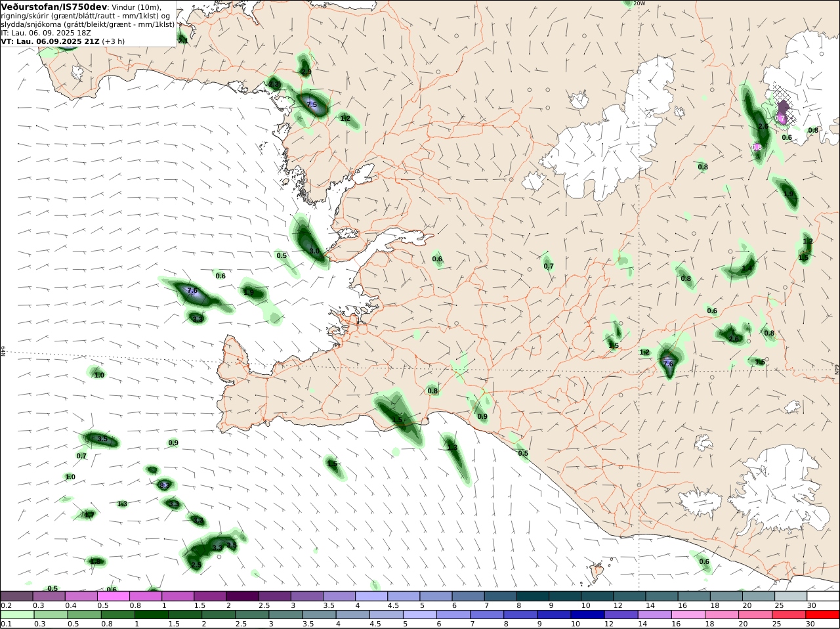Click the '0.2' label under upper legend row
This screenshot has width=840, height=629.
[x=5, y=605]
